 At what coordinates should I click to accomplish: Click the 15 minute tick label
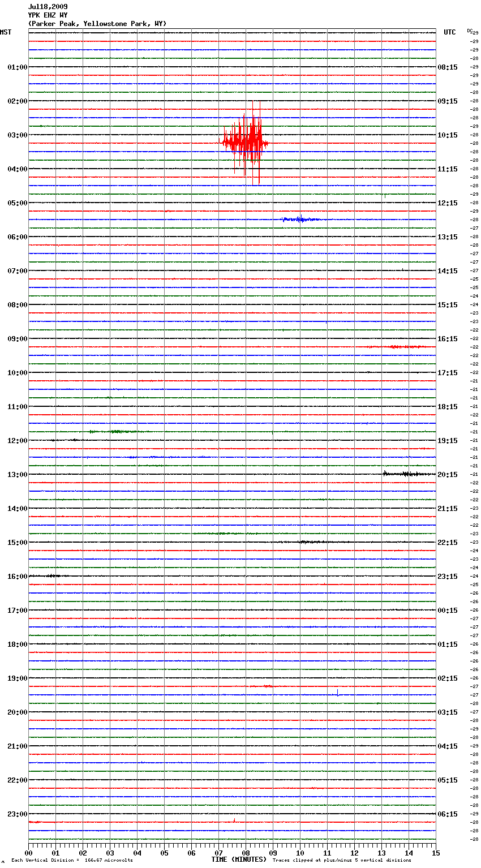pos(436,853)
